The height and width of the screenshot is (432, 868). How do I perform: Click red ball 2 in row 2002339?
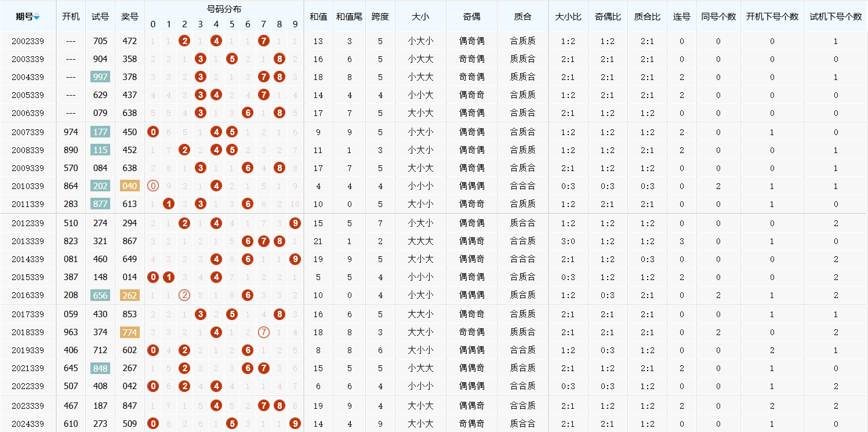[184, 41]
